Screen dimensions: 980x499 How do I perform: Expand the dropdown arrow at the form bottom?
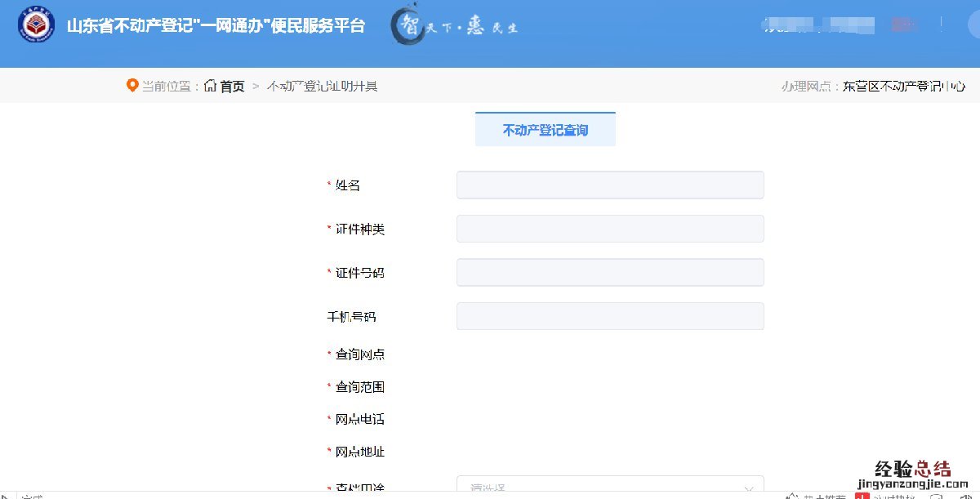747,488
